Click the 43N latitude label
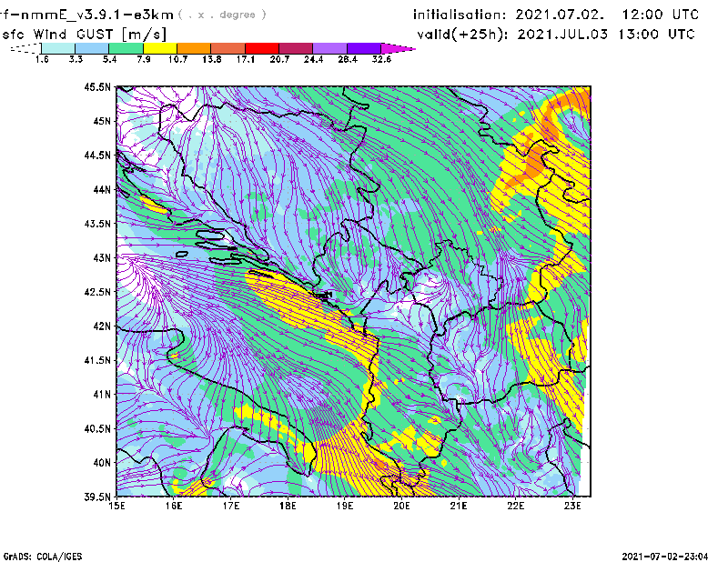This screenshot has height=562, width=728. tap(102, 257)
